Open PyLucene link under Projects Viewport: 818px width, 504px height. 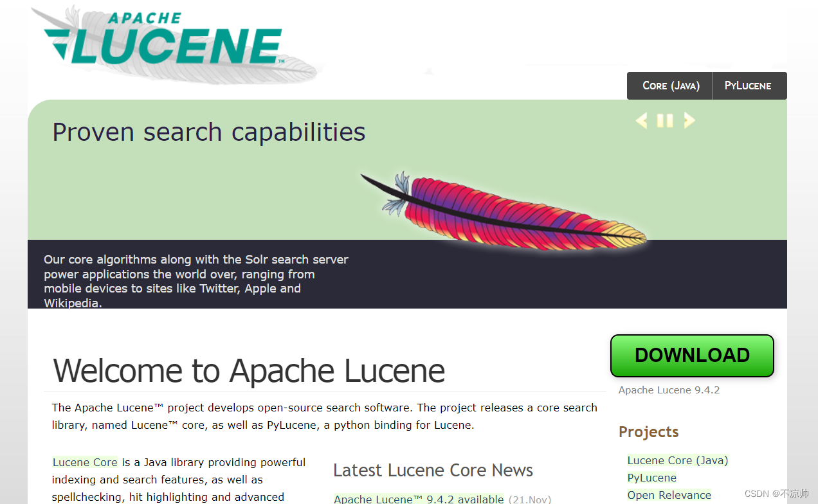click(x=652, y=478)
